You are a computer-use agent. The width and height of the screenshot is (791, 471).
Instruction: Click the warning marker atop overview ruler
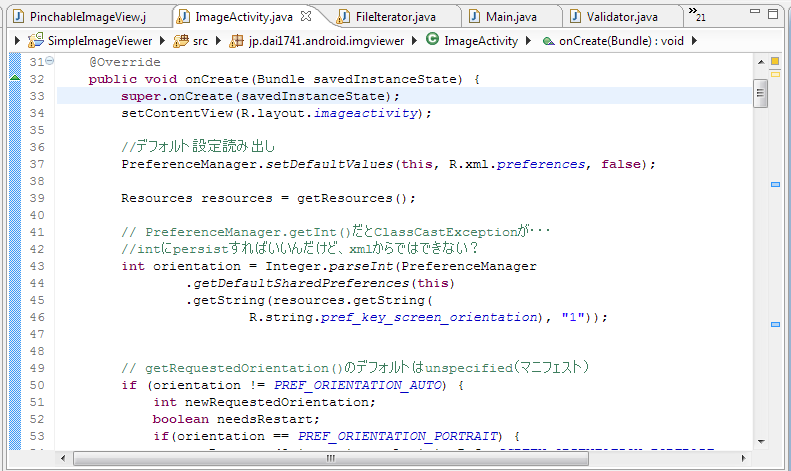[775, 62]
